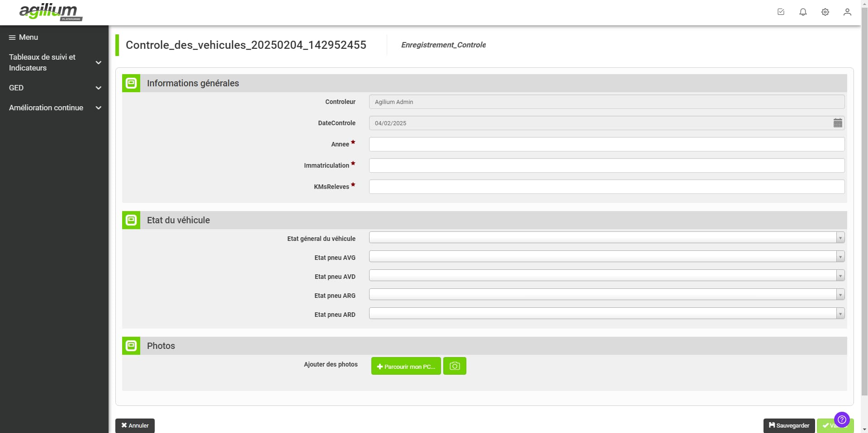
Task: Click the Informations générales heading
Action: coord(193,83)
